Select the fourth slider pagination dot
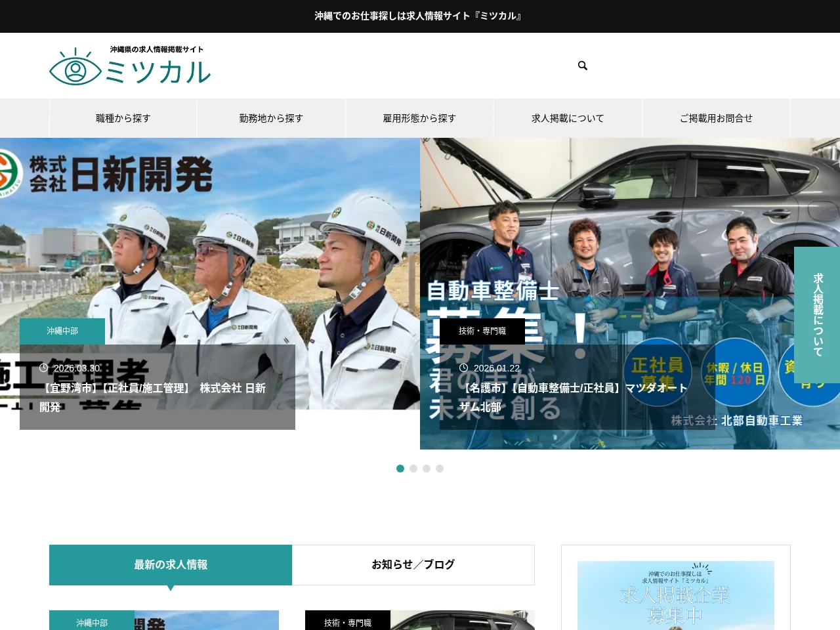This screenshot has width=840, height=630. point(440,469)
